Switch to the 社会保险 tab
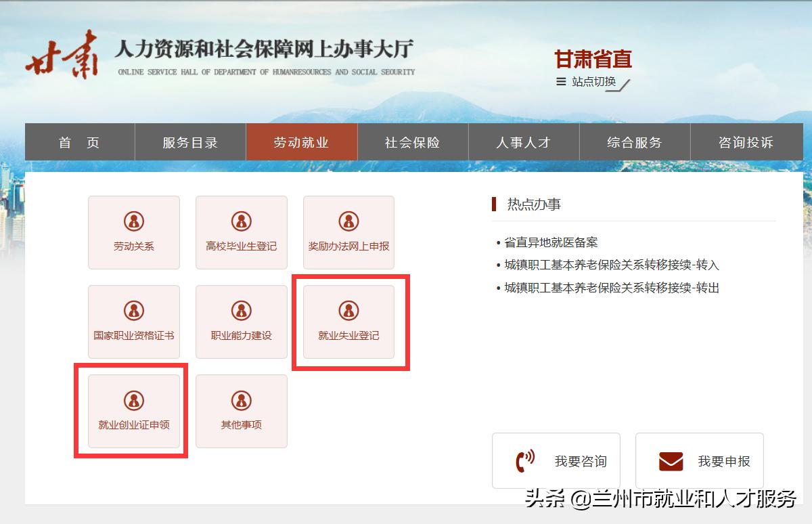Viewport: 812px width, 524px height. pos(413,142)
